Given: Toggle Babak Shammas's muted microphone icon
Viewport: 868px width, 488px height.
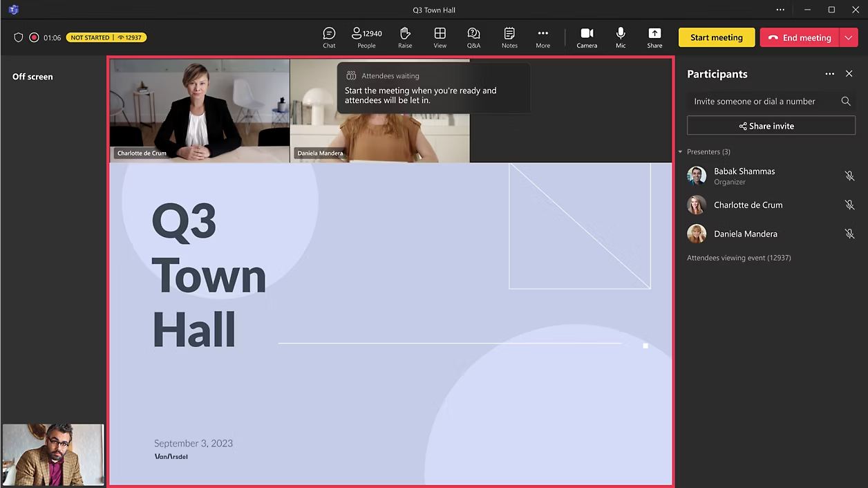Looking at the screenshot, I should (x=849, y=176).
